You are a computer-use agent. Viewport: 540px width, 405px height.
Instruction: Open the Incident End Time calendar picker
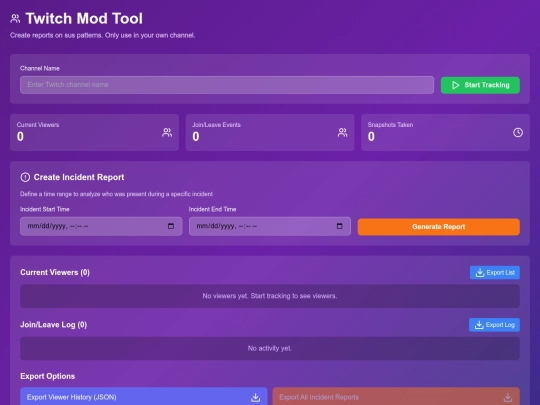(340, 226)
